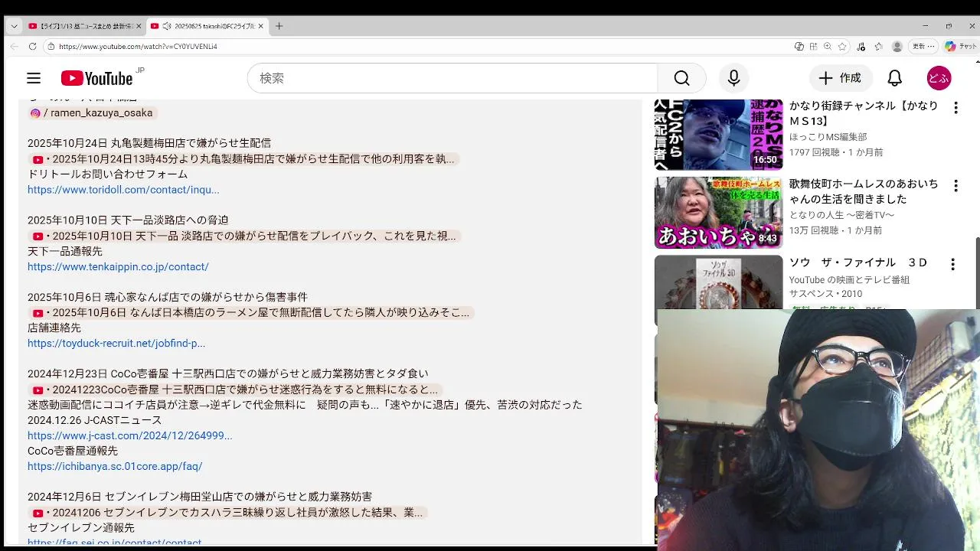Open browser split screen icon
Screen dimensions: 980x551
tap(813, 47)
